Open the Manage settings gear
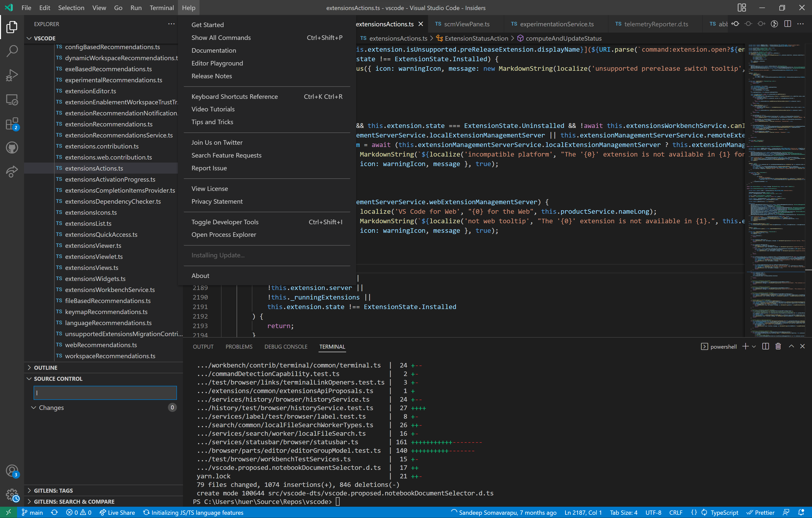 12,494
